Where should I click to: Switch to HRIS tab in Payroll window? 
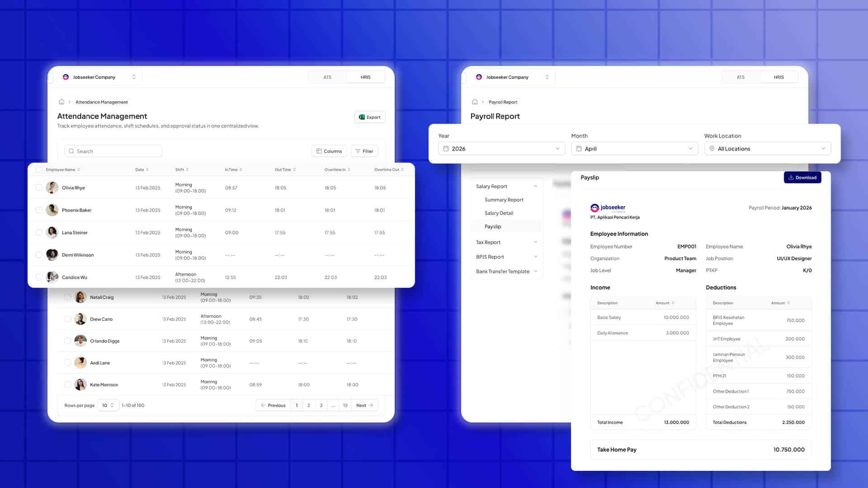tap(778, 77)
